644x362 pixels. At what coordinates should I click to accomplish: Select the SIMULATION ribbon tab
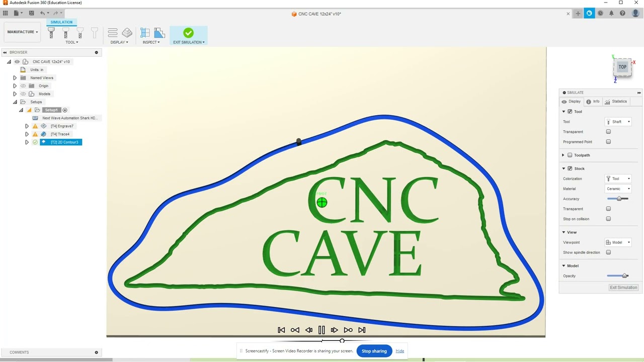(x=61, y=22)
